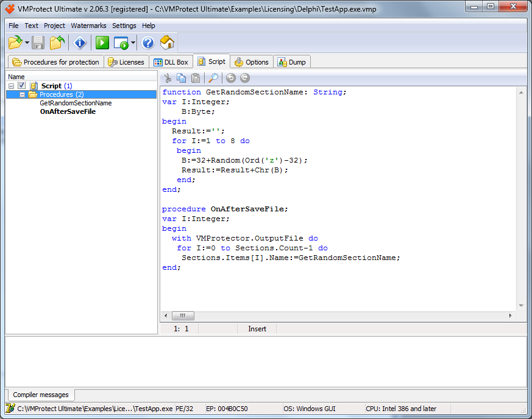Click the Sections.Items[I].Name assignment line
Viewport: 532px width, 419px height.
click(291, 258)
